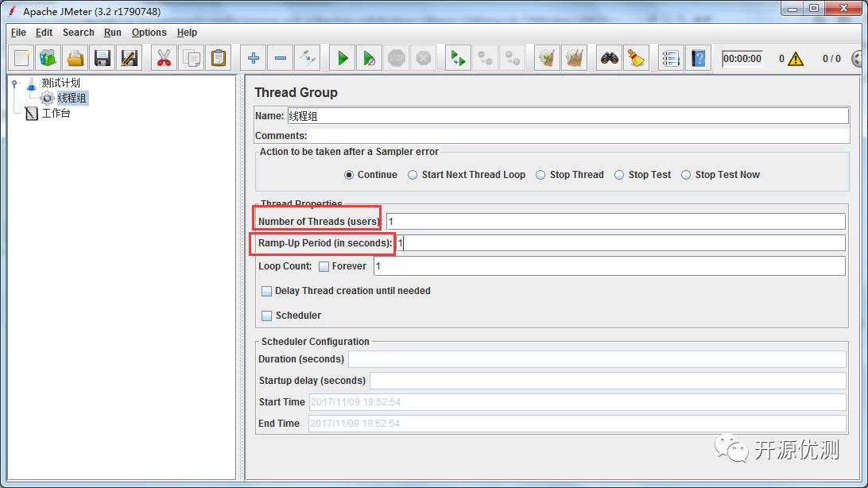Open the Search menu
868x488 pixels.
(78, 33)
